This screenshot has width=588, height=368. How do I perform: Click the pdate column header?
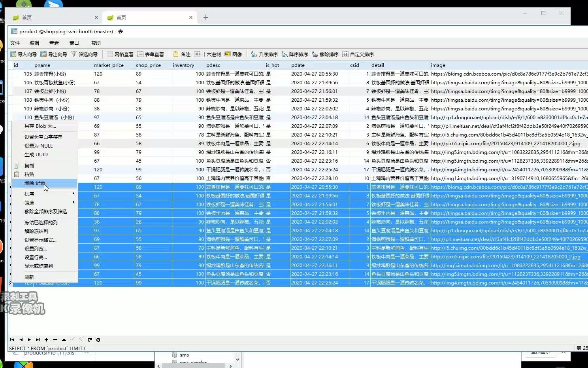pos(319,65)
